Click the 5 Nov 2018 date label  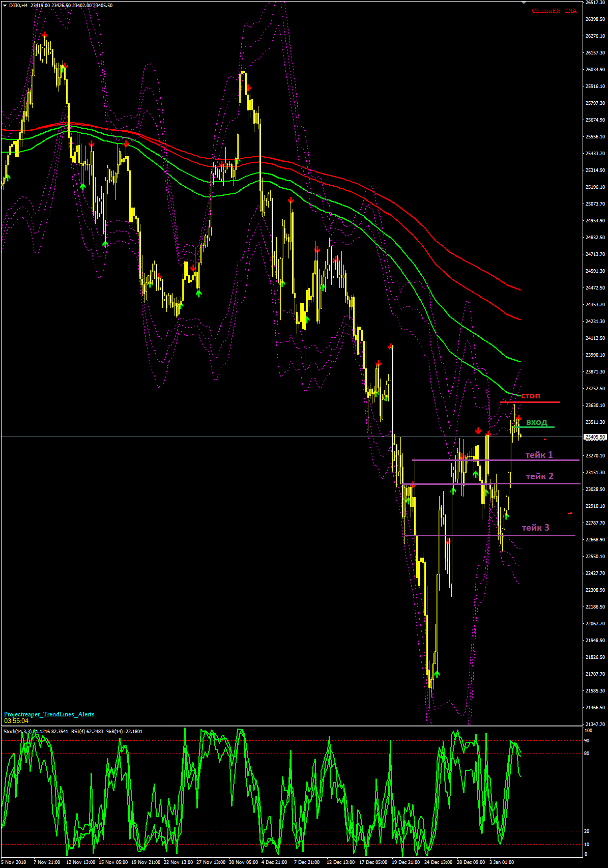[14, 862]
